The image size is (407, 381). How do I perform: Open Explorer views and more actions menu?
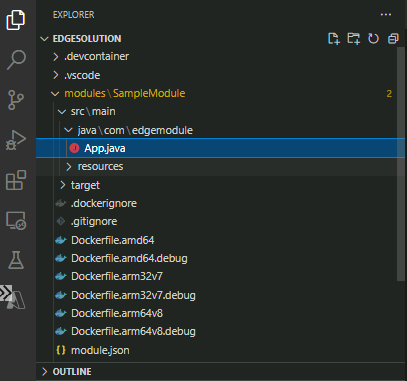point(386,15)
